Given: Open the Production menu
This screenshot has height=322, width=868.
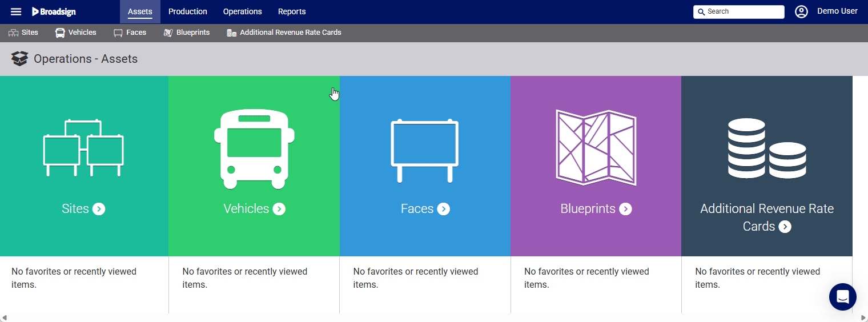Looking at the screenshot, I should pos(188,11).
